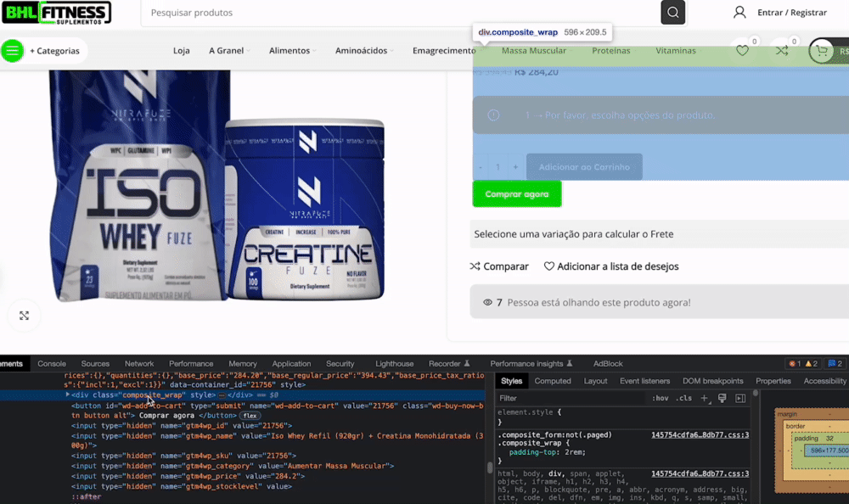Open the A Granel menu dropdown

pos(229,50)
